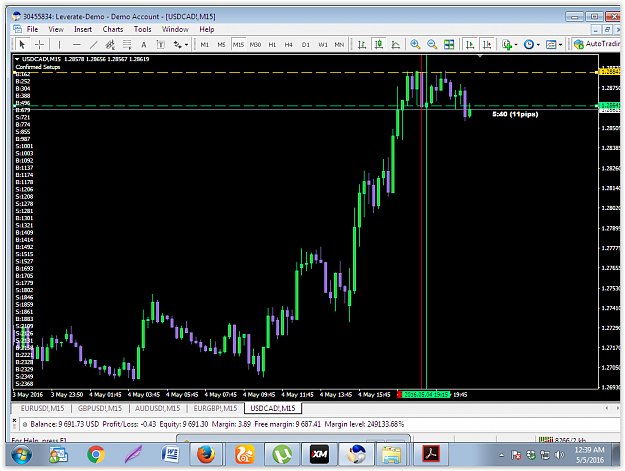Image resolution: width=625 pixels, height=471 pixels.
Task: Select the cursor arrow tool
Action: (x=22, y=44)
